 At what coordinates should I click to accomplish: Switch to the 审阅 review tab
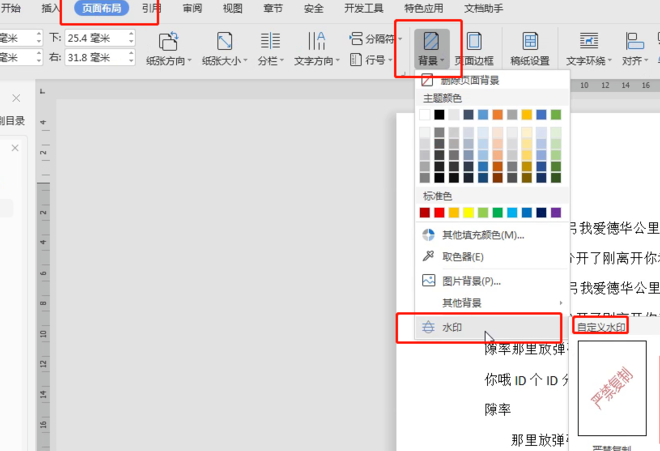click(192, 8)
